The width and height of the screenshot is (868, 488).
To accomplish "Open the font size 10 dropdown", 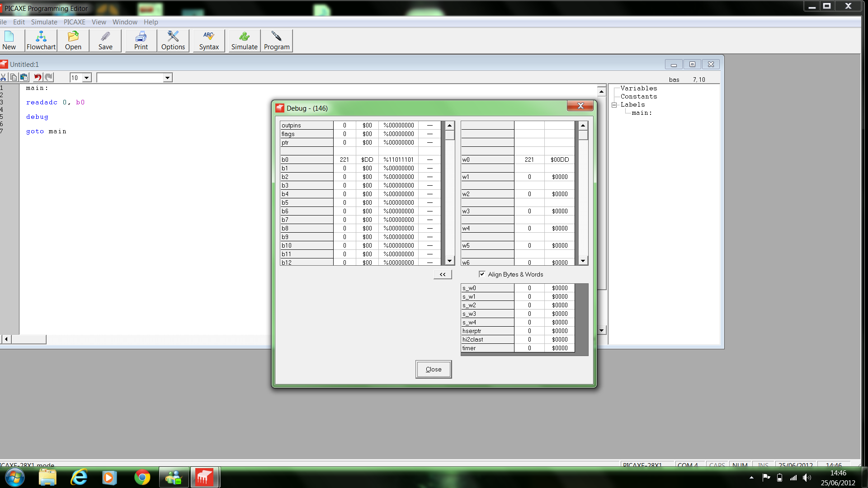I will [86, 78].
